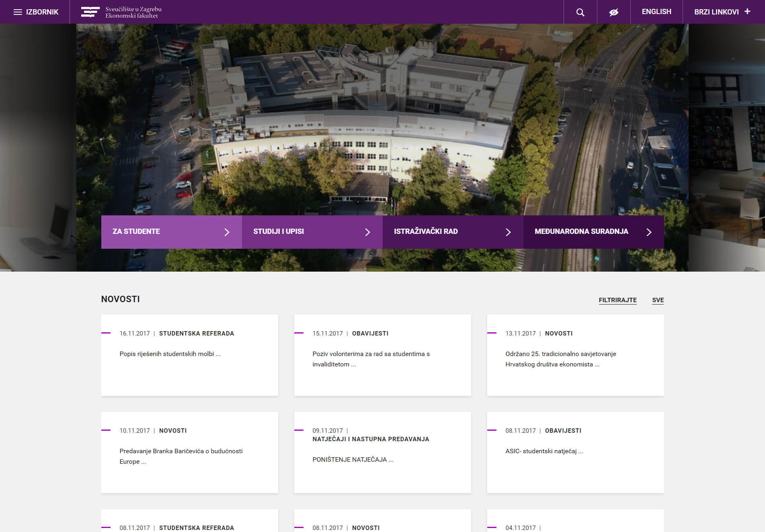
Task: Switch the site language to English
Action: click(656, 12)
